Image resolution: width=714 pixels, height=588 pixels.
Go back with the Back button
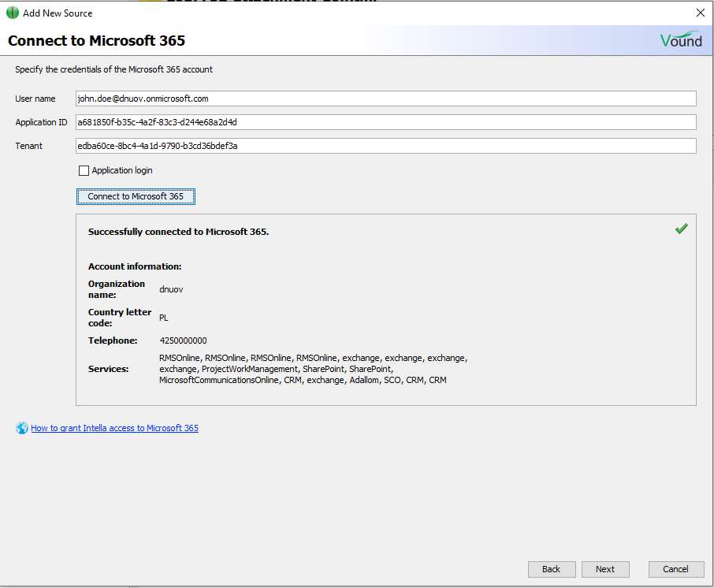tap(551, 569)
